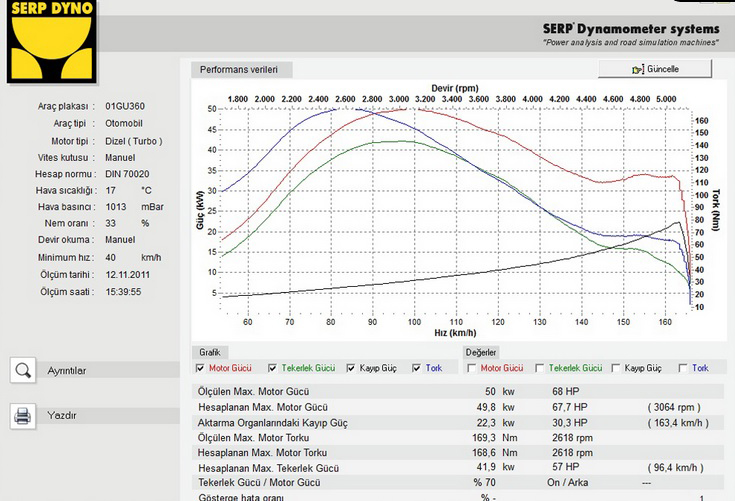Select the Ölçülen Max. Motor Gücü row

click(458, 391)
